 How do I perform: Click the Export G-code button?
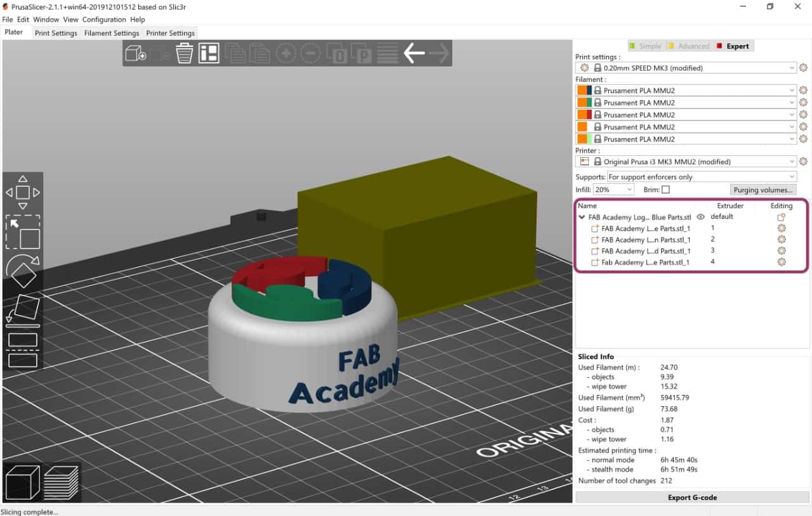pyautogui.click(x=692, y=498)
